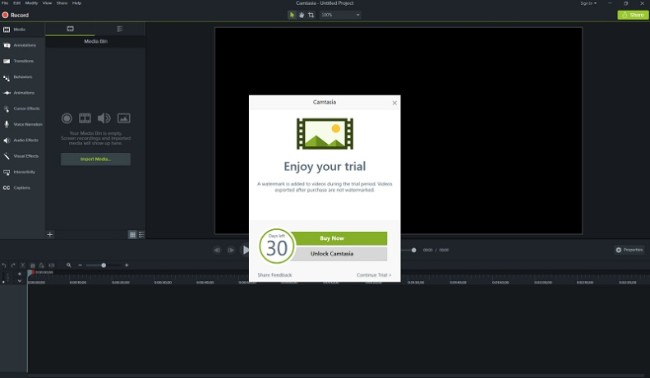This screenshot has height=378, width=650.
Task: Open the Modify menu
Action: (x=32, y=3)
